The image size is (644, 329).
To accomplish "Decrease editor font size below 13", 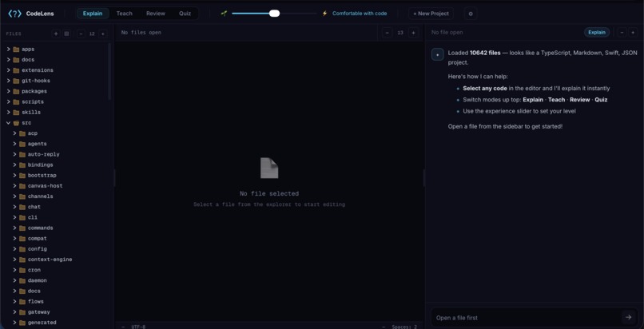I will tap(387, 33).
